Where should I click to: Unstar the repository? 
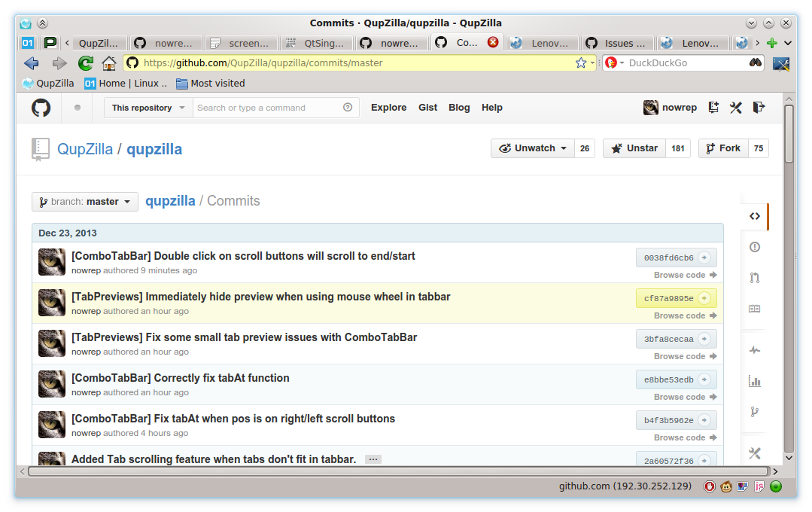[634, 148]
